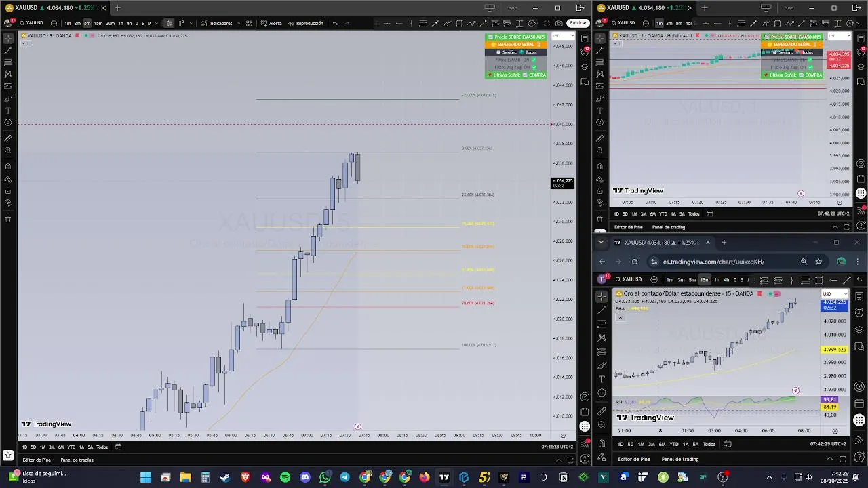
Task: Open USD dropdown in top-right chart
Action: tap(840, 36)
